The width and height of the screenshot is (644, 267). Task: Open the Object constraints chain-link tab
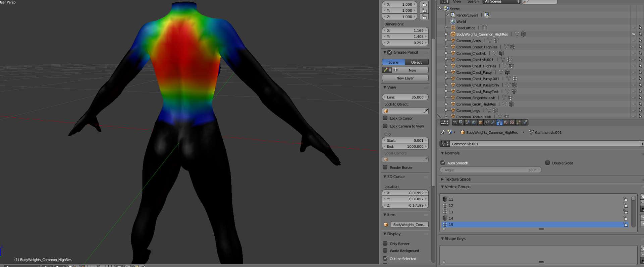pos(487,122)
